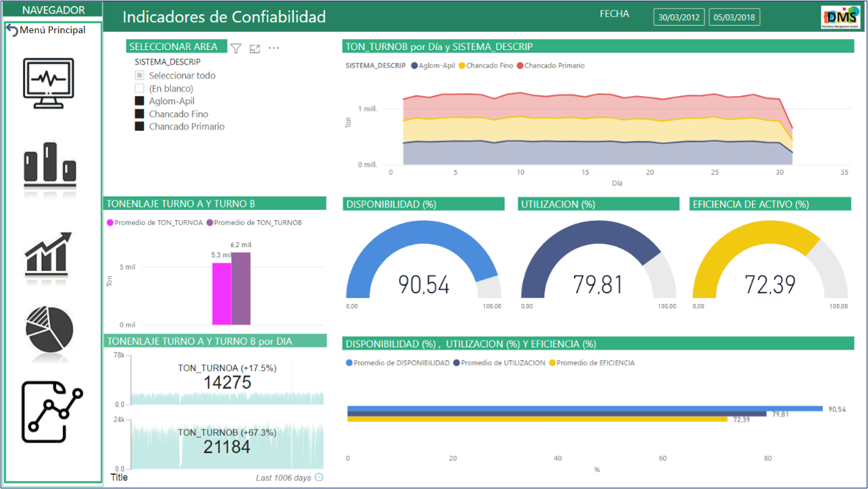Click the filter funnel icon on slicer
Screen dimensions: 868x489
coord(236,48)
